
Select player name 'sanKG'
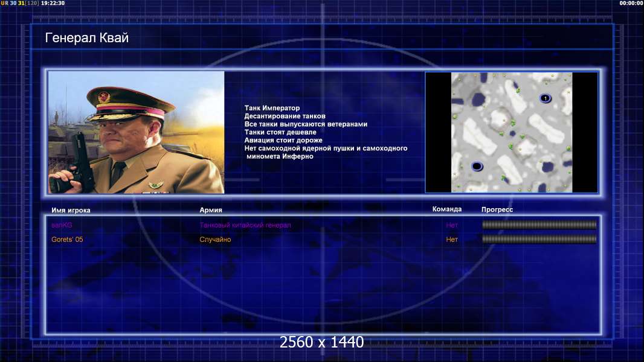pyautogui.click(x=62, y=225)
